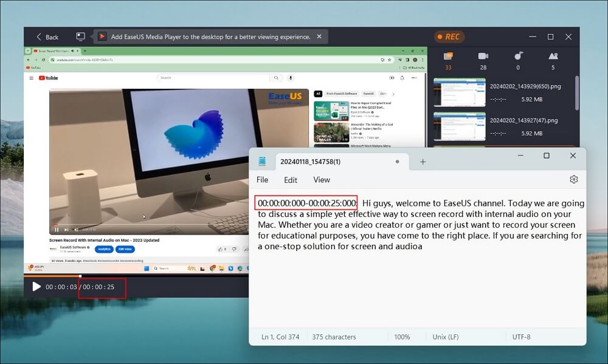Click the YouTube video red progress bar

click(55, 224)
